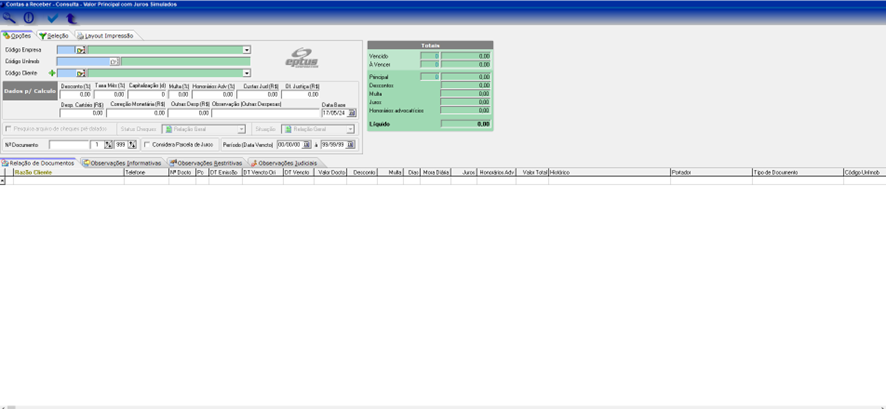Open the Situação dropdown list

click(351, 129)
